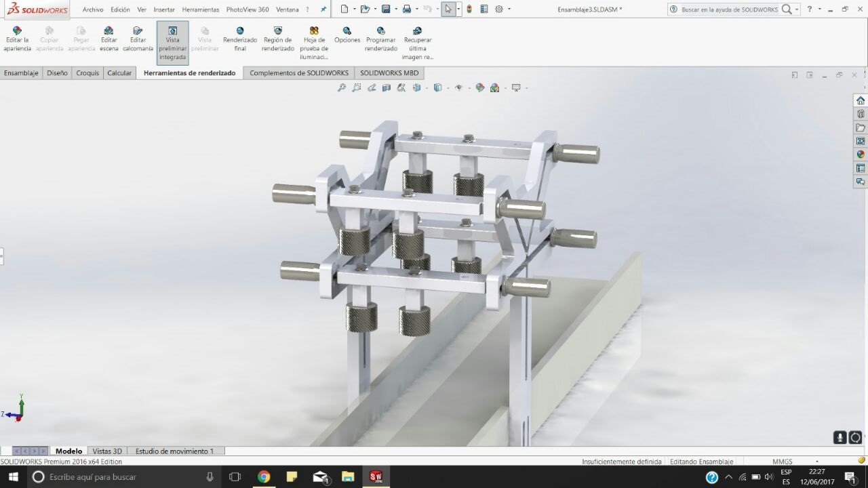Image resolution: width=868 pixels, height=488 pixels.
Task: Open the Herramientas menu
Action: (200, 9)
